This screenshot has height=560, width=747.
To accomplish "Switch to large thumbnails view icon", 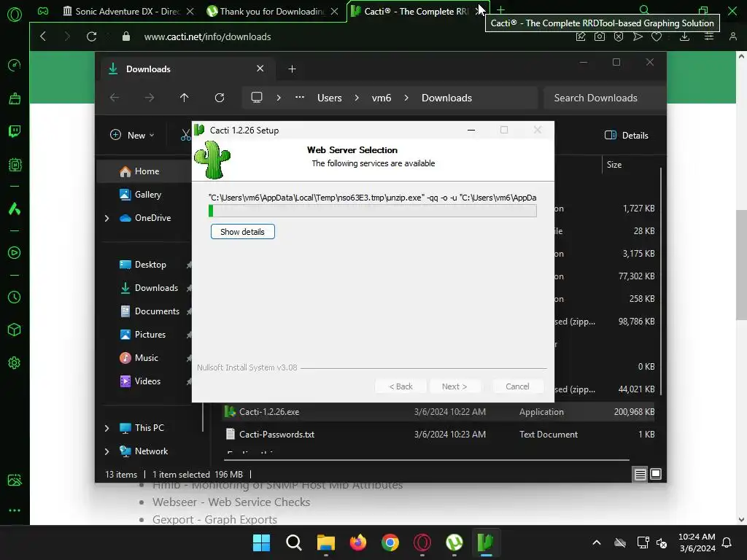I will [x=656, y=474].
